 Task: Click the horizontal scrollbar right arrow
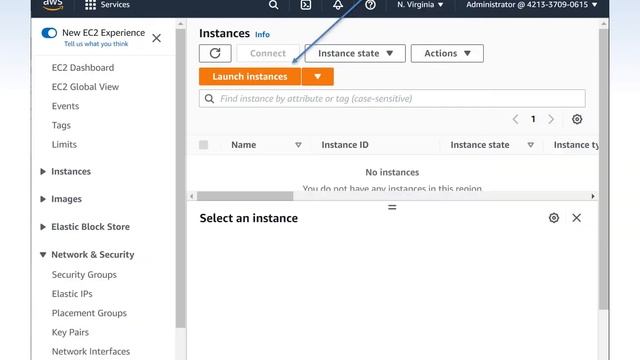(593, 196)
